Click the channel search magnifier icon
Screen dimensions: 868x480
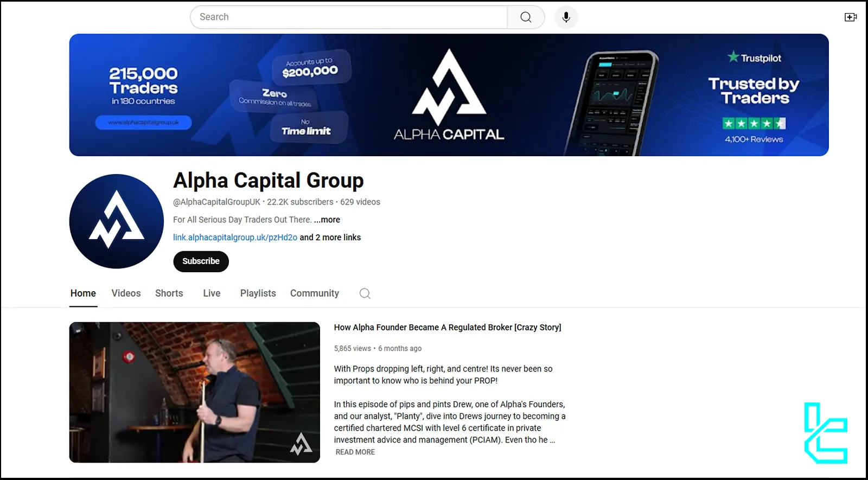click(365, 293)
